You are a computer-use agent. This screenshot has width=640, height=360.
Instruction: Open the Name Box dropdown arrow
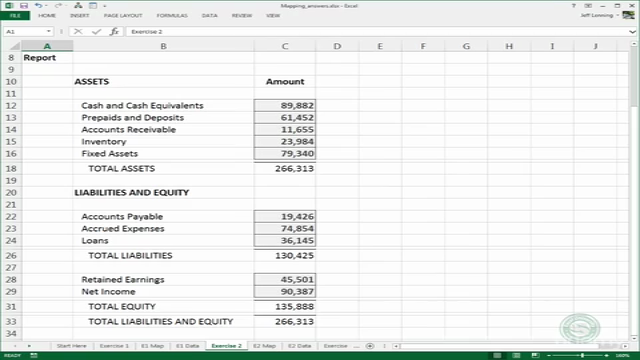click(49, 31)
